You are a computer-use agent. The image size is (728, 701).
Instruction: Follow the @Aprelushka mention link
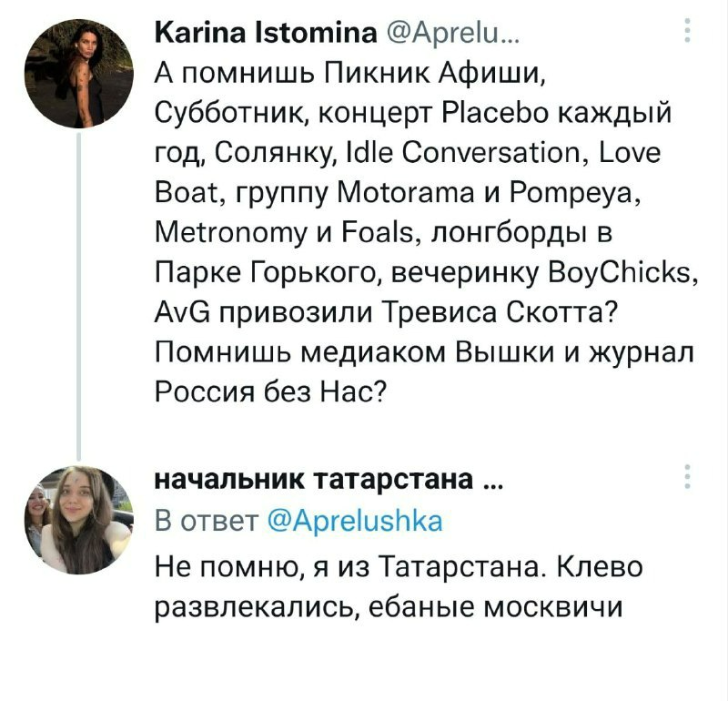[356, 522]
